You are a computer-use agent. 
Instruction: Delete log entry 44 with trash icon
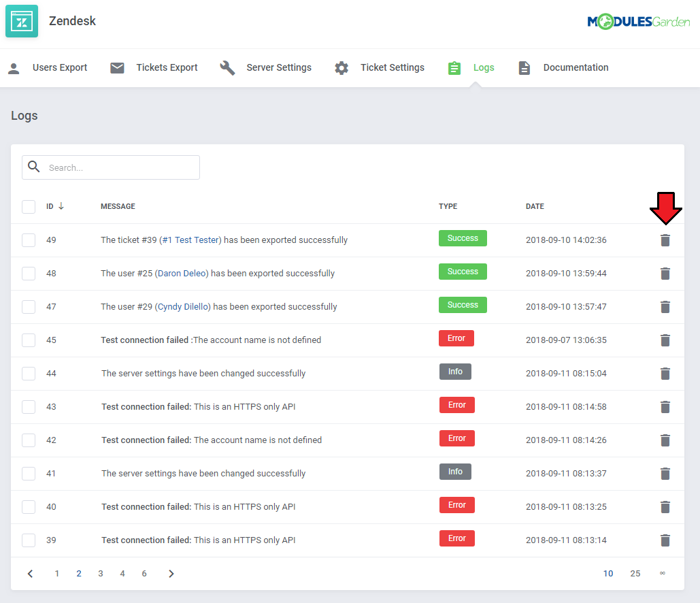(x=665, y=374)
